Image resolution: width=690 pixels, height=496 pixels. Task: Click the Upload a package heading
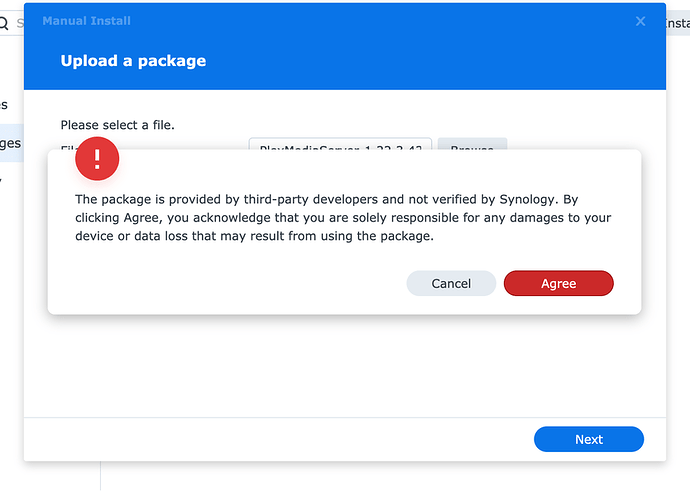[133, 61]
